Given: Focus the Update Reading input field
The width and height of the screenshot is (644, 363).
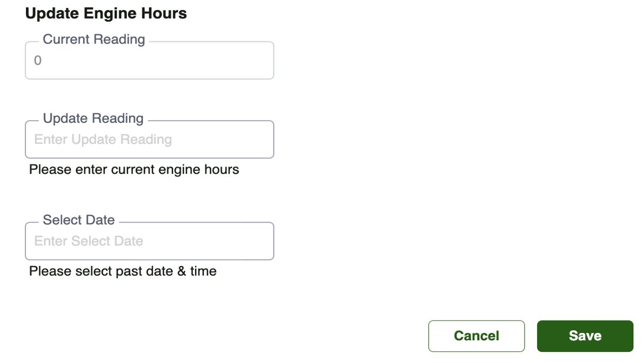Looking at the screenshot, I should (150, 140).
